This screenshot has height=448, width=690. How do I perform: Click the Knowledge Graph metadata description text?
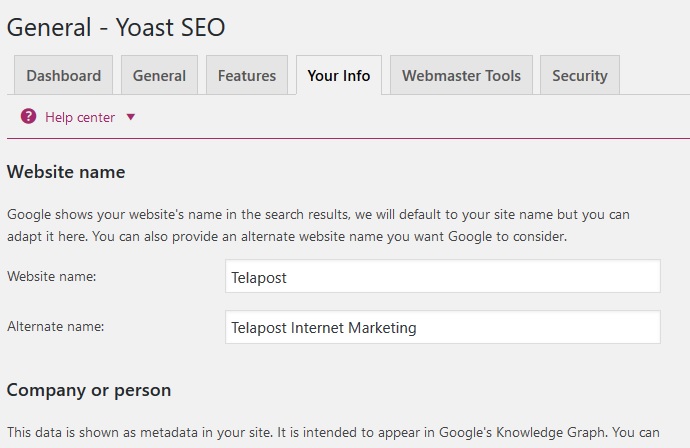[333, 433]
